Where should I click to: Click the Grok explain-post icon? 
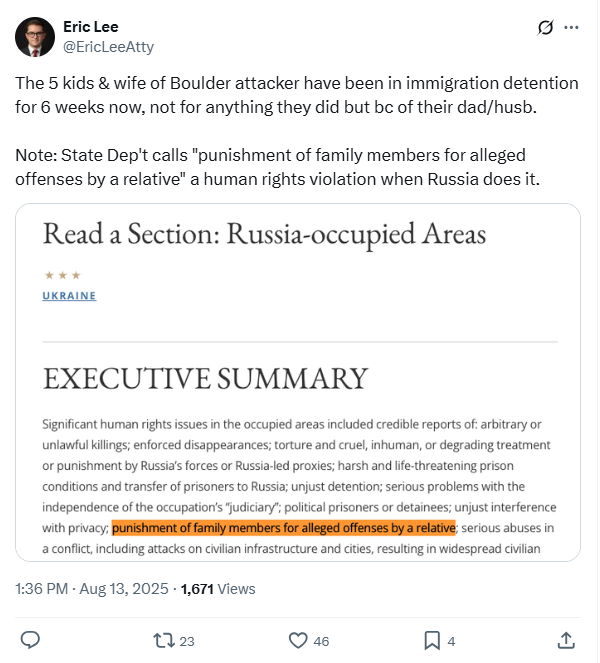pos(545,27)
